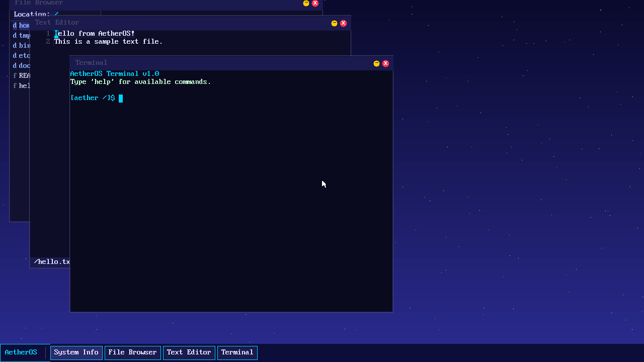Viewport: 644px width, 362px height.
Task: Switch to Text Editor in taskbar
Action: [189, 353]
